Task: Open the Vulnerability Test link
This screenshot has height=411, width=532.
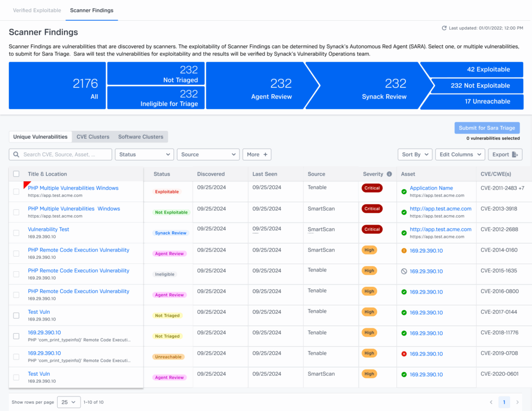Action: [48, 229]
